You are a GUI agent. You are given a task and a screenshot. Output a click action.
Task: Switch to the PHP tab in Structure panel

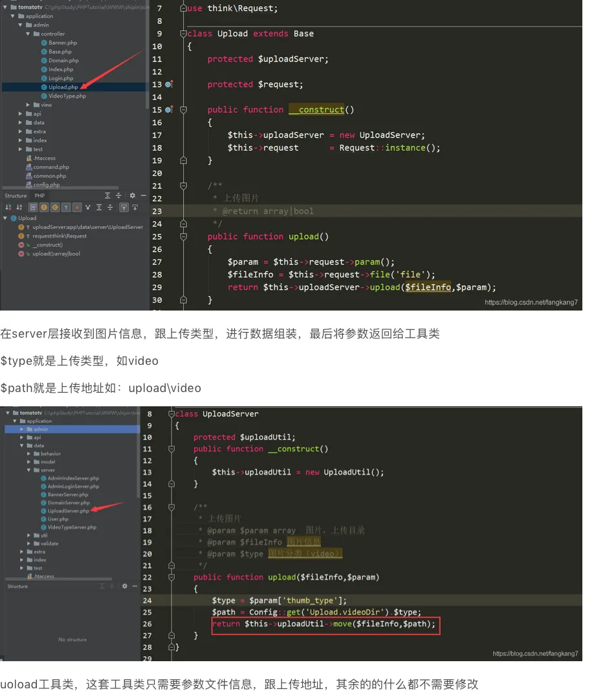[x=39, y=195]
